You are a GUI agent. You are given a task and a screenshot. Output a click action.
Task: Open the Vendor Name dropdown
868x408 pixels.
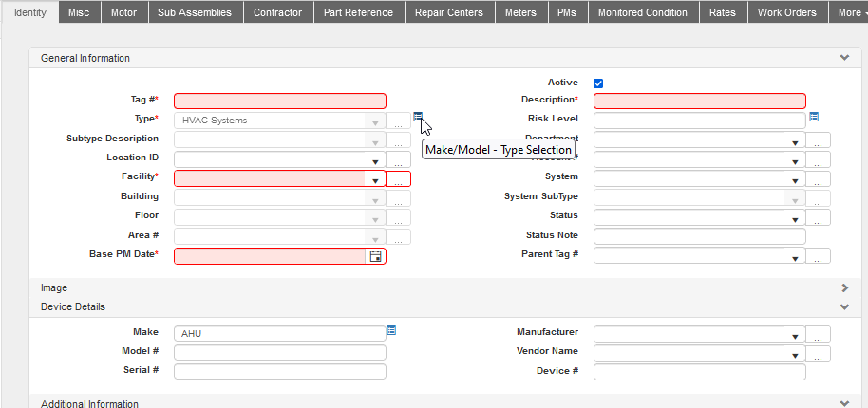coord(794,354)
